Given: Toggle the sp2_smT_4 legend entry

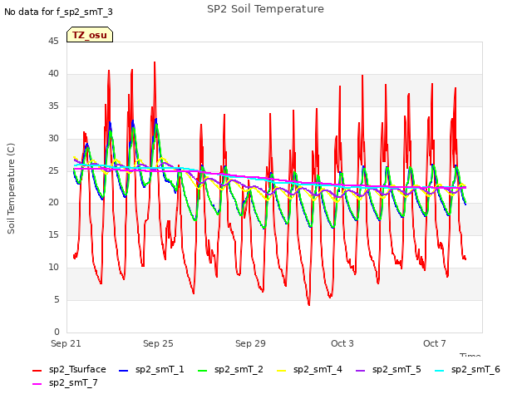Looking at the screenshot, I should coord(309,369).
